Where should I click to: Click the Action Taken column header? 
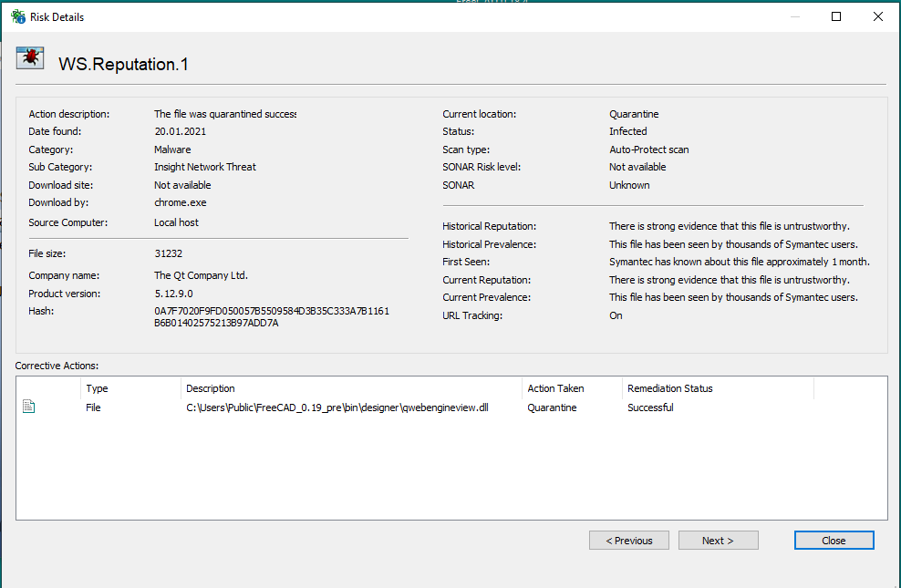[x=555, y=388]
